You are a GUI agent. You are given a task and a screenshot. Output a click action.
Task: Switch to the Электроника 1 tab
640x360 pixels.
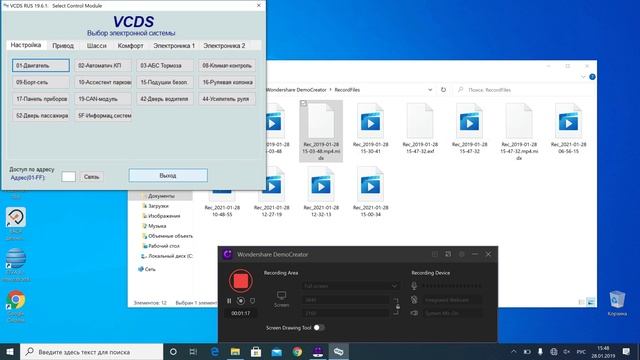point(174,46)
